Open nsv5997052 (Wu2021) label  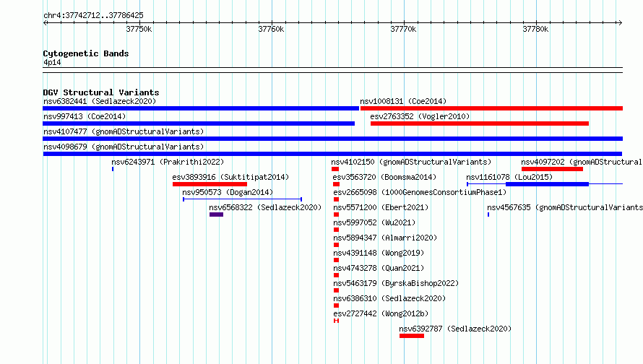click(x=374, y=222)
